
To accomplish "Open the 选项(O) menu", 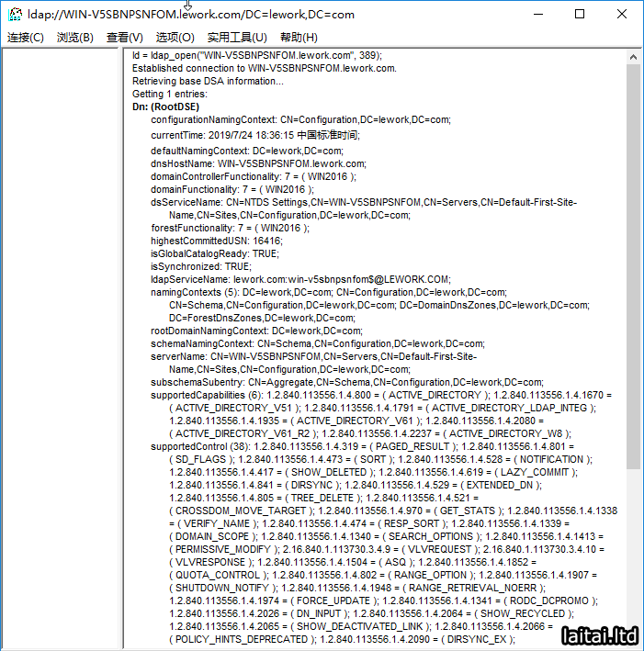I will pos(175,38).
